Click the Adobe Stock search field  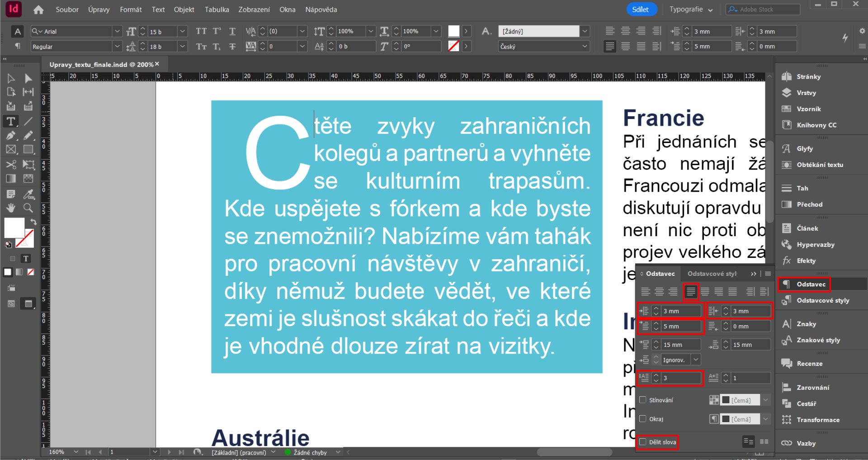pos(763,9)
